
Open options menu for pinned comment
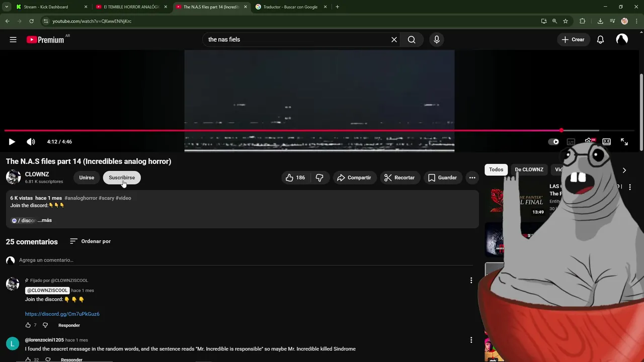click(471, 281)
